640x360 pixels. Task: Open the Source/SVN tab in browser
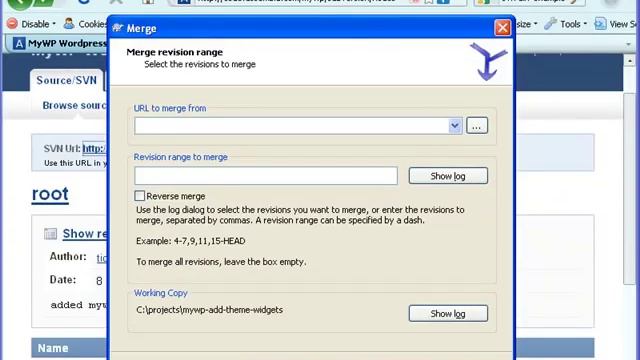coord(67,80)
